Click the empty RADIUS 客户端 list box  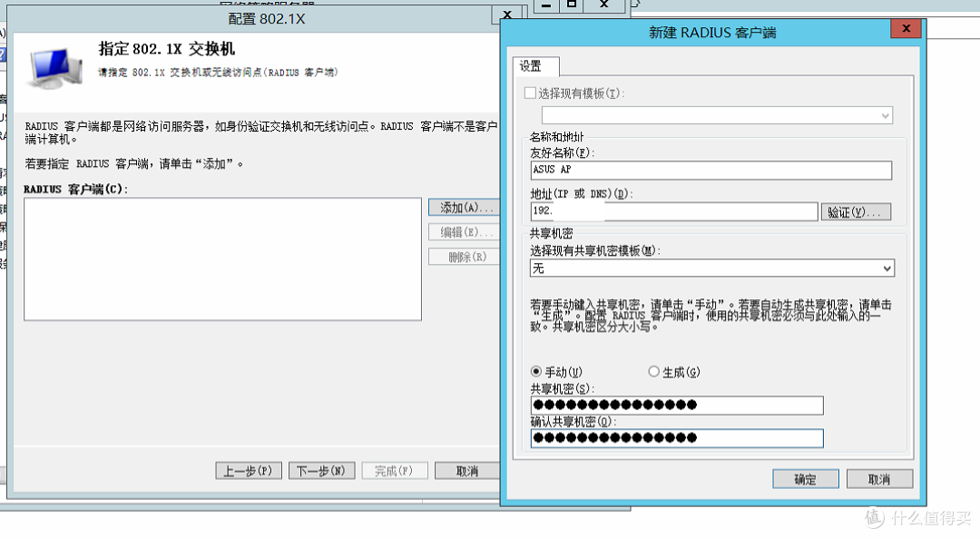[x=222, y=259]
